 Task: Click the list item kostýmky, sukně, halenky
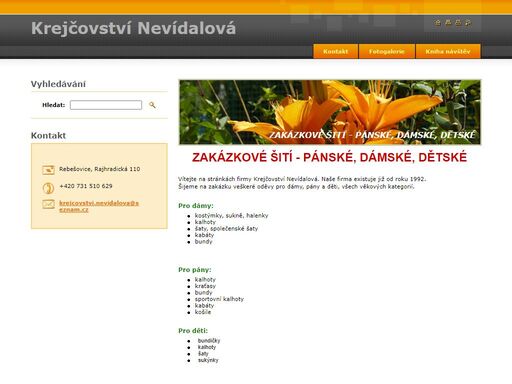[231, 216]
